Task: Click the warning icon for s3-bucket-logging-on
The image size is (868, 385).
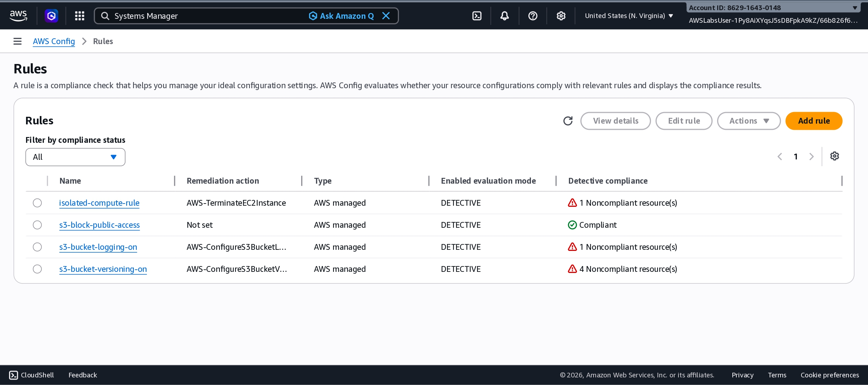Action: (572, 247)
